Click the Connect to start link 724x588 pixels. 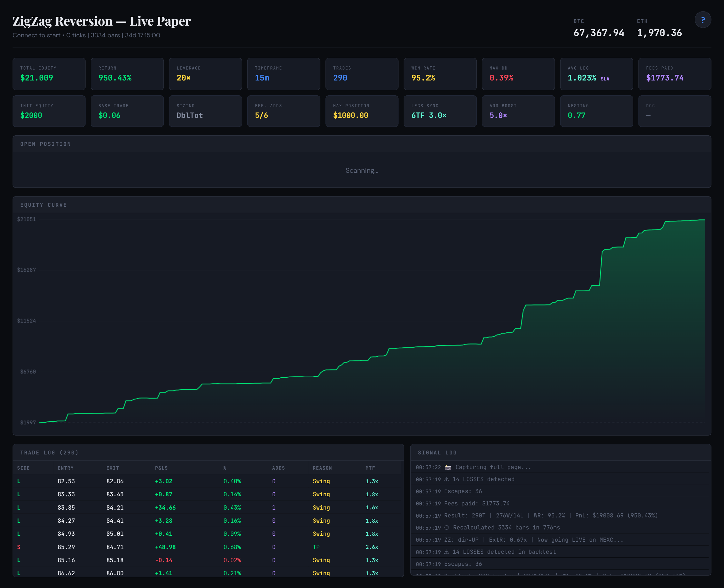pos(36,35)
